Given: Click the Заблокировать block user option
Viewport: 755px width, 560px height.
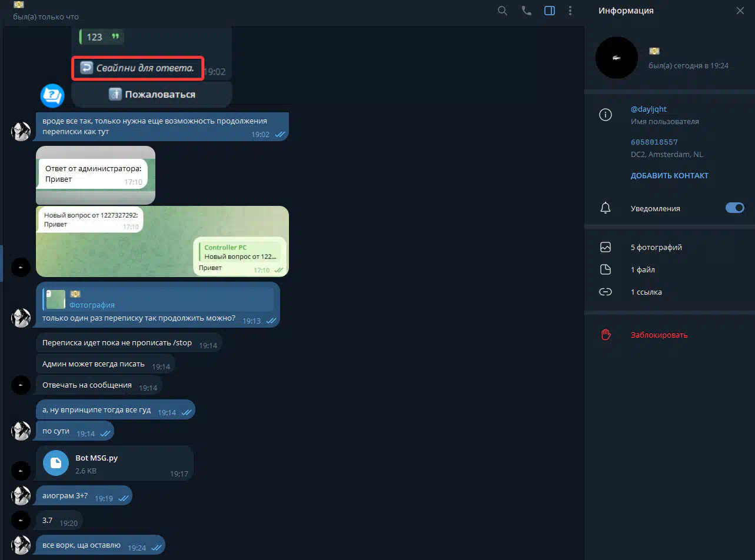Looking at the screenshot, I should (658, 335).
